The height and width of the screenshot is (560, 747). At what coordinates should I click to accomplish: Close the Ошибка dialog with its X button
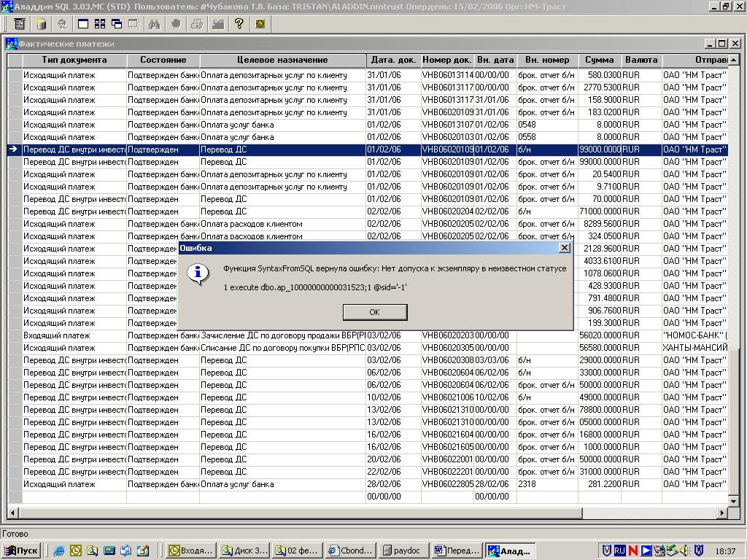point(564,248)
